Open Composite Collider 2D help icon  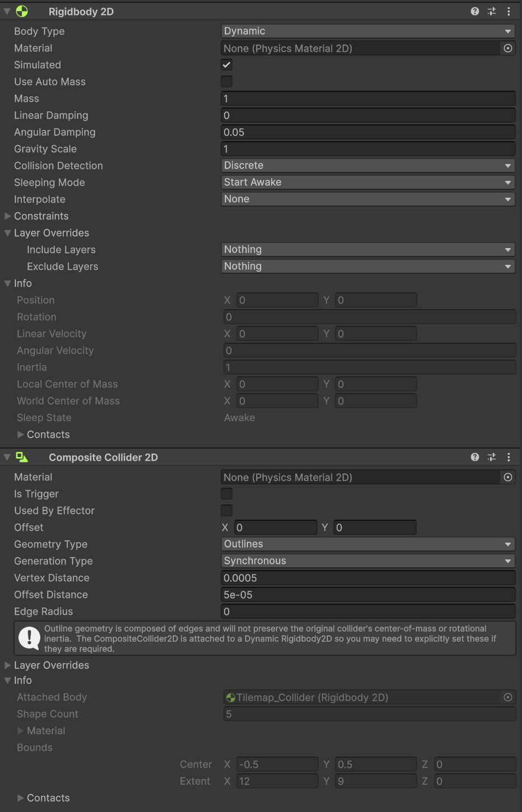coord(475,457)
